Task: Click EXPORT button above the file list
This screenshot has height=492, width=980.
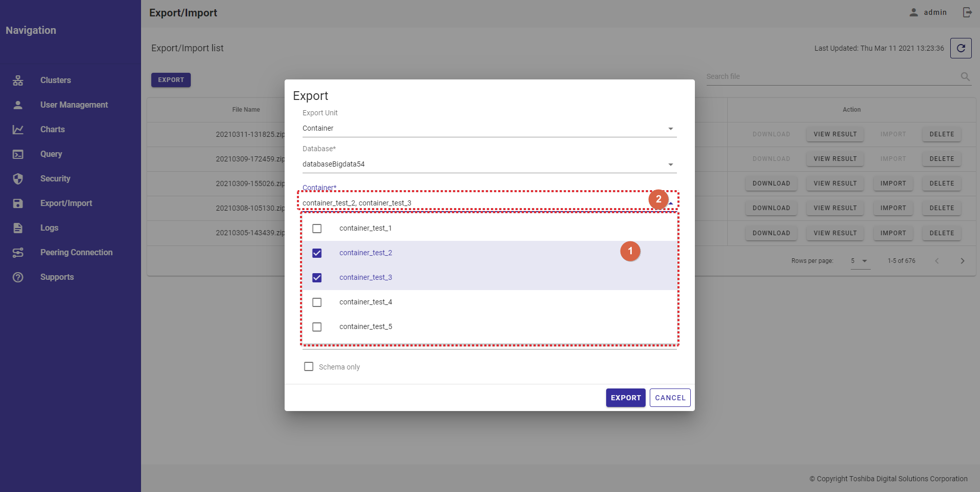Action: (171, 80)
